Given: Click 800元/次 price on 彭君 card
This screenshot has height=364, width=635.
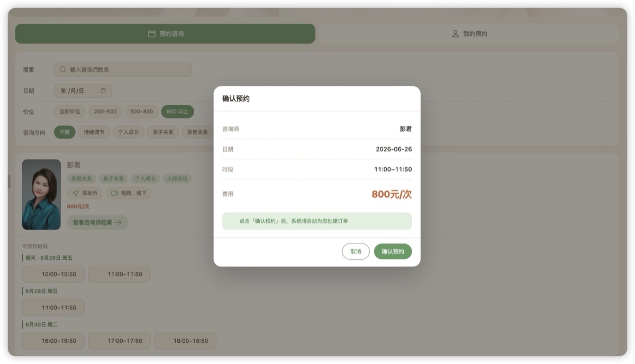Looking at the screenshot, I should click(x=78, y=206).
